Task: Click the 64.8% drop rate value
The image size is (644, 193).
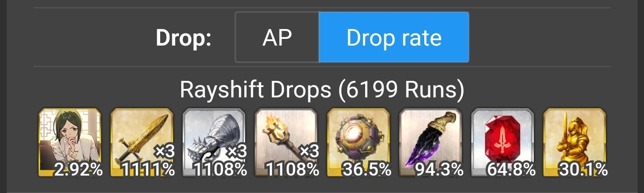Action: click(511, 169)
